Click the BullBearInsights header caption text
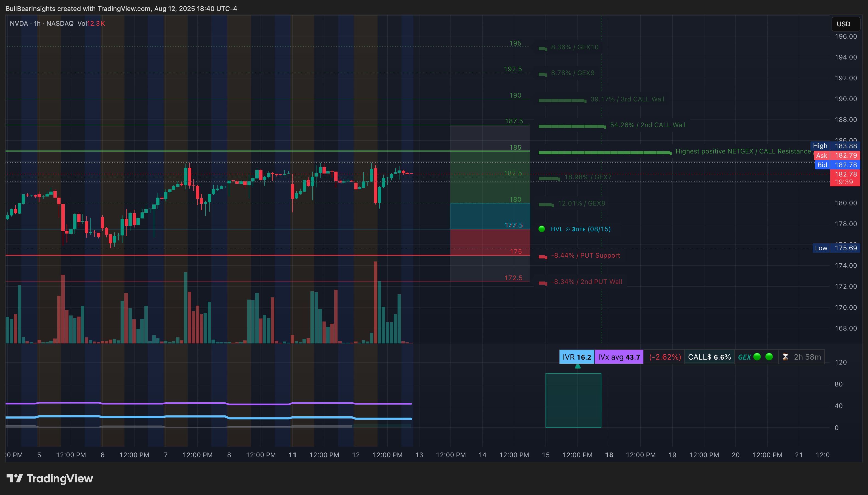This screenshot has width=868, height=495. (121, 8)
